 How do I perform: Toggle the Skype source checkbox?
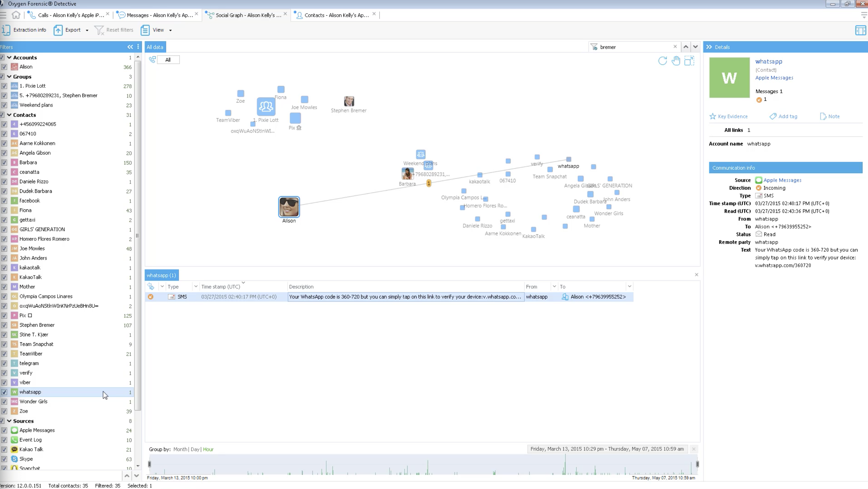[4, 459]
